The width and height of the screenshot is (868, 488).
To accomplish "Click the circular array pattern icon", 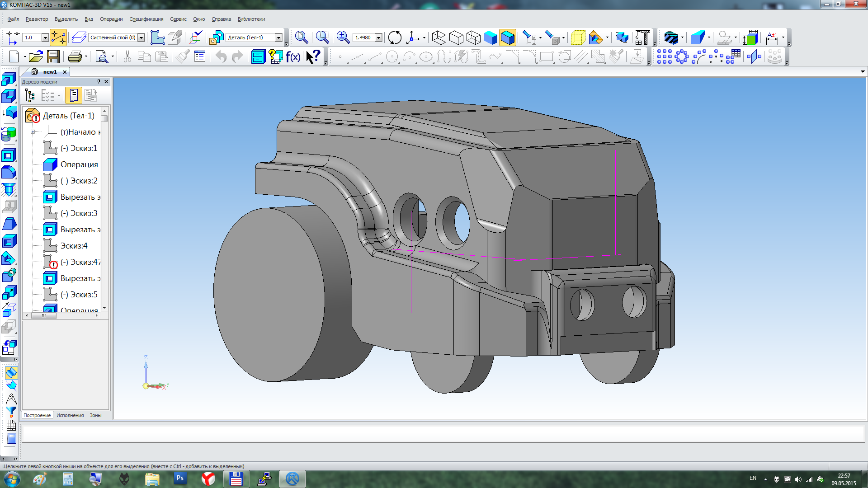I will [682, 57].
